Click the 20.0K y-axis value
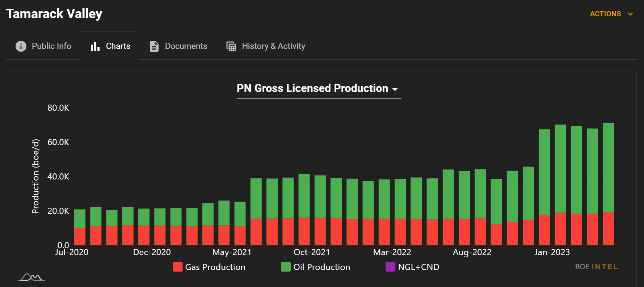The image size is (644, 287). pos(58,211)
